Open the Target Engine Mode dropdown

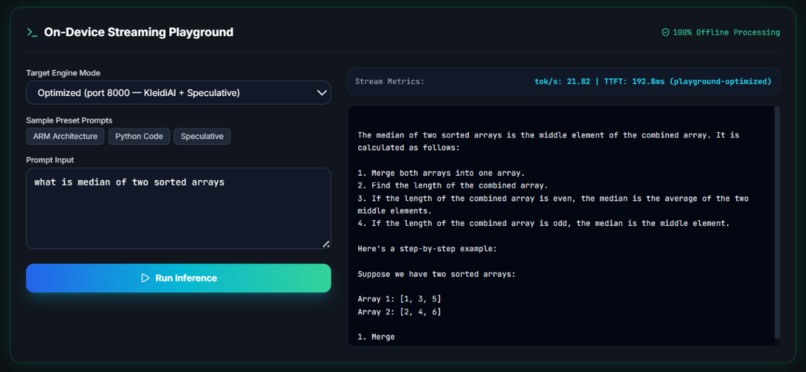(x=178, y=92)
